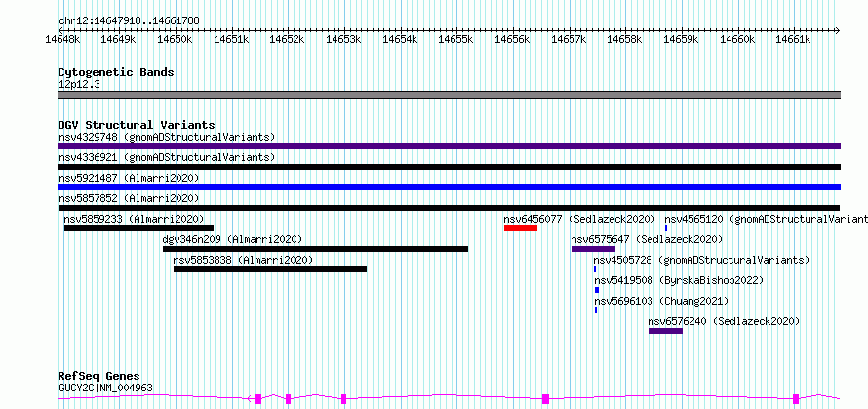Click the 14652k ruler label
Viewport: 868px width, 409px height.
click(288, 39)
